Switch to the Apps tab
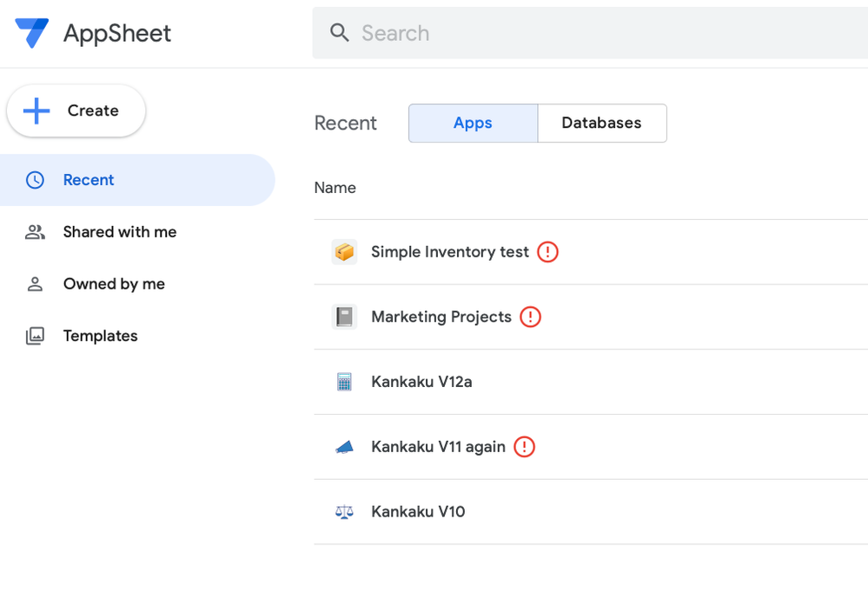The height and width of the screenshot is (593, 868). tap(473, 123)
